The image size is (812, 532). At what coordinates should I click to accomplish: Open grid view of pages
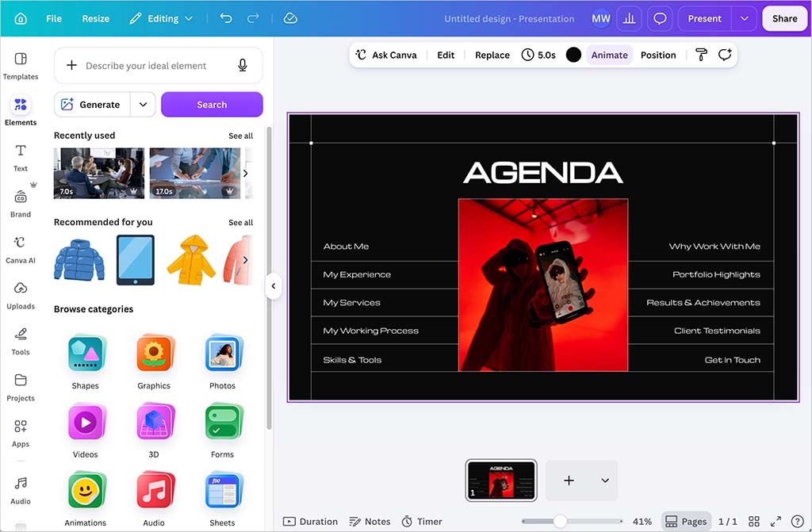[x=754, y=521]
